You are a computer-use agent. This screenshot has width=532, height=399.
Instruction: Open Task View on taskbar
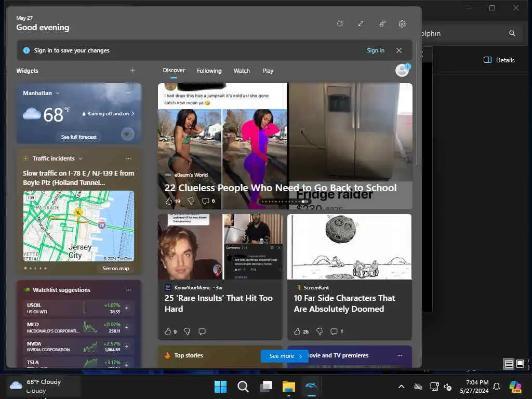click(266, 387)
